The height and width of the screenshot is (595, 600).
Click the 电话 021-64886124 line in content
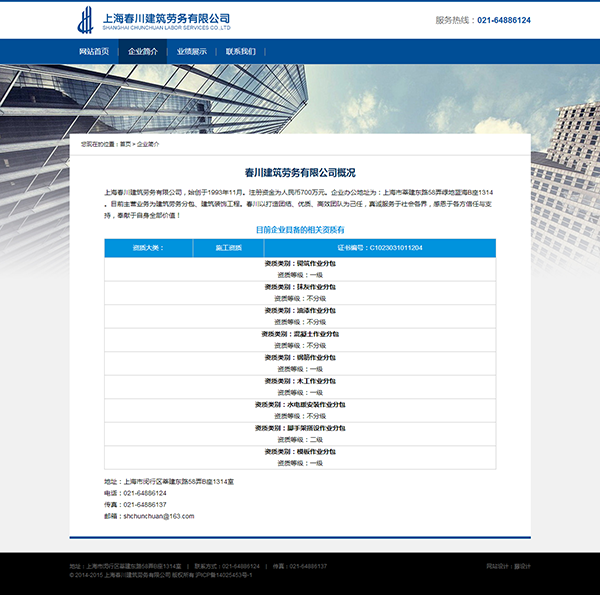click(x=135, y=493)
